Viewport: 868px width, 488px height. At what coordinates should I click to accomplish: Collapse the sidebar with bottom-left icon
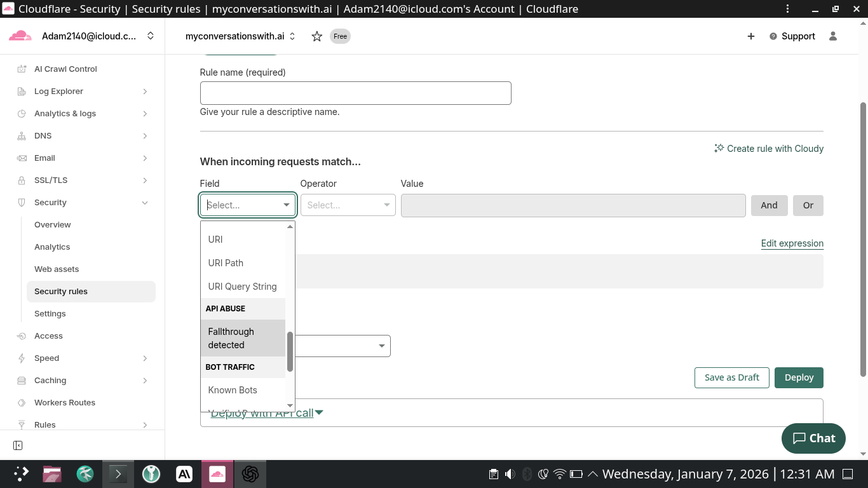pos(18,445)
